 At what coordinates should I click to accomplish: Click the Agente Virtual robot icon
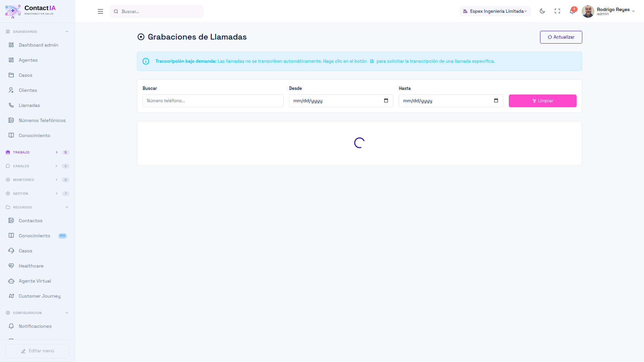pos(11,281)
